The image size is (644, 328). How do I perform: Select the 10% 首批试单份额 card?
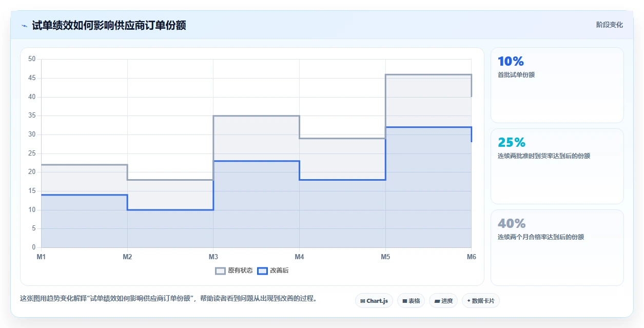(x=557, y=85)
